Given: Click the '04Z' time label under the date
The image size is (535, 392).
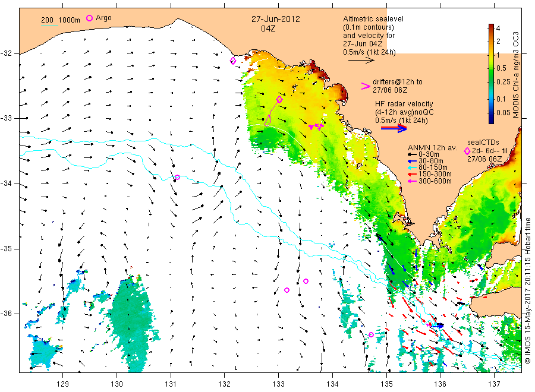Looking at the screenshot, I should [268, 29].
